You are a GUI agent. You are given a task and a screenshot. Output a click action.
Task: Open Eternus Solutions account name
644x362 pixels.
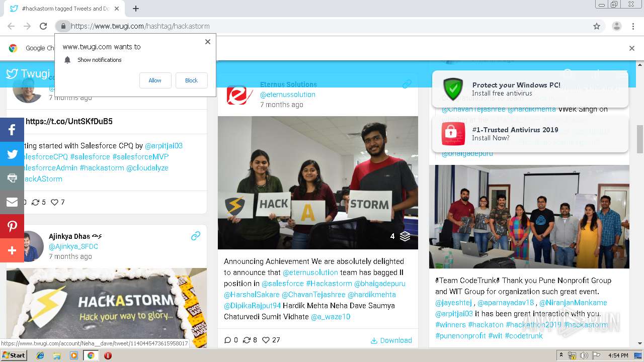pos(288,84)
